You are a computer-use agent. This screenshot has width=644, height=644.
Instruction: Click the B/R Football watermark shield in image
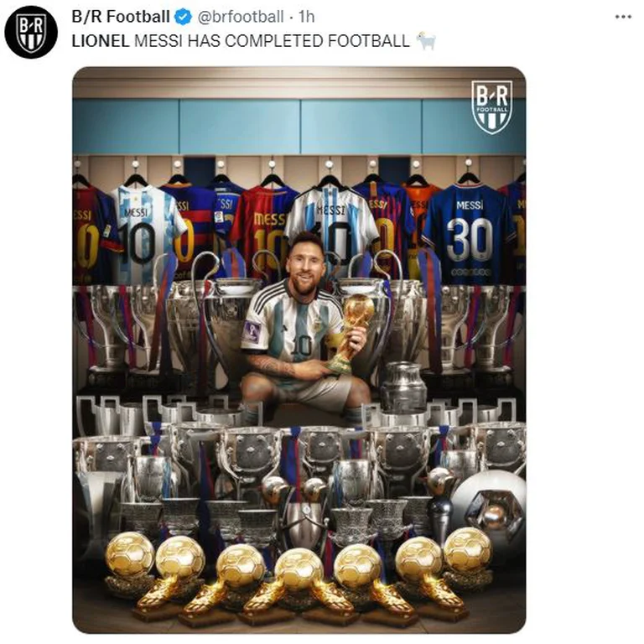click(x=491, y=106)
